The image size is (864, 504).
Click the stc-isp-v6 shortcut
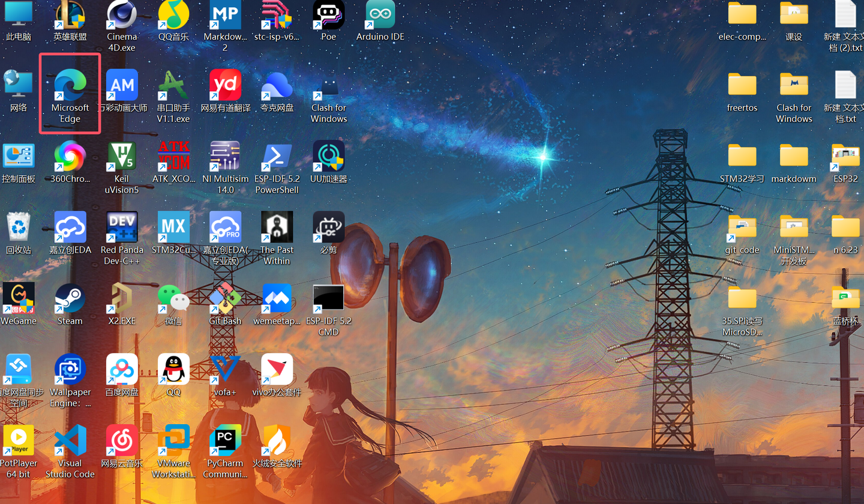pos(277,16)
